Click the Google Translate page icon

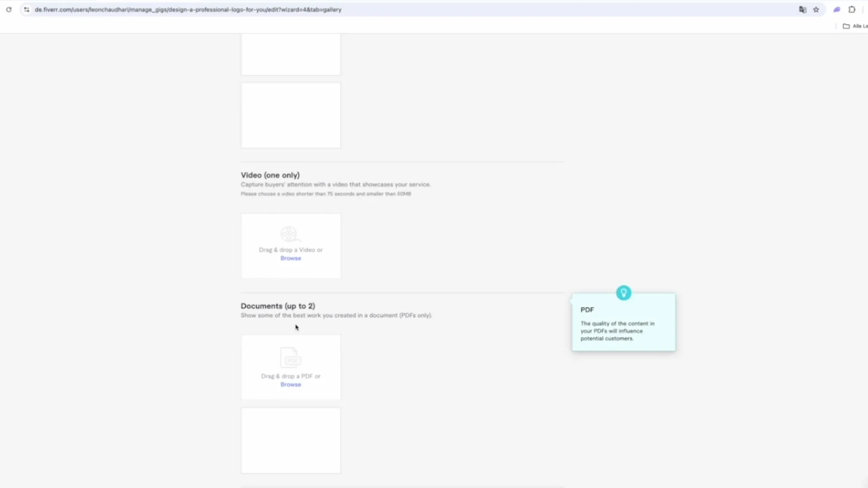pos(802,9)
